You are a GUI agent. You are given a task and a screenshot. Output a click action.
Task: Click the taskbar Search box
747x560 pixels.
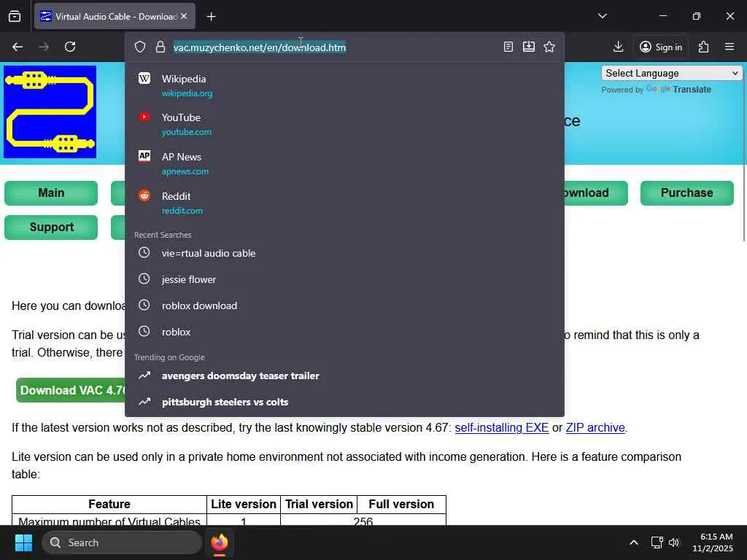point(122,542)
